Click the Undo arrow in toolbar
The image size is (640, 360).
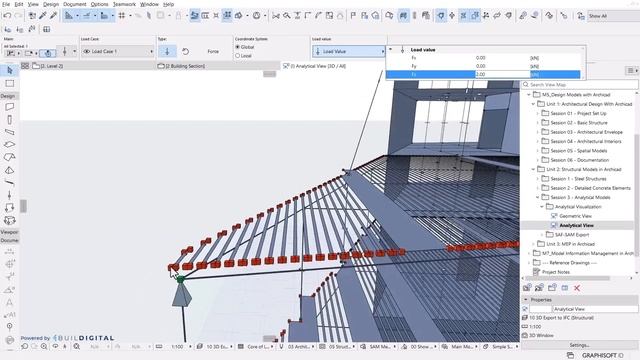(x=7, y=16)
